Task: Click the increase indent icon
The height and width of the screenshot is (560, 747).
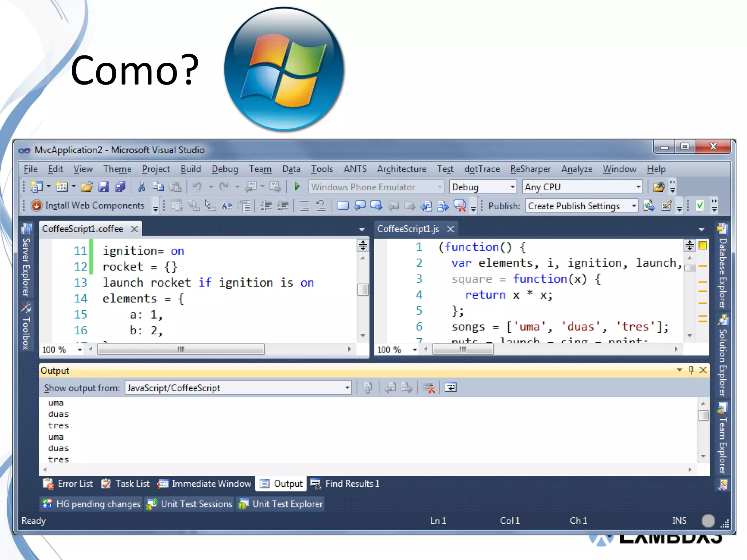Action: point(283,206)
